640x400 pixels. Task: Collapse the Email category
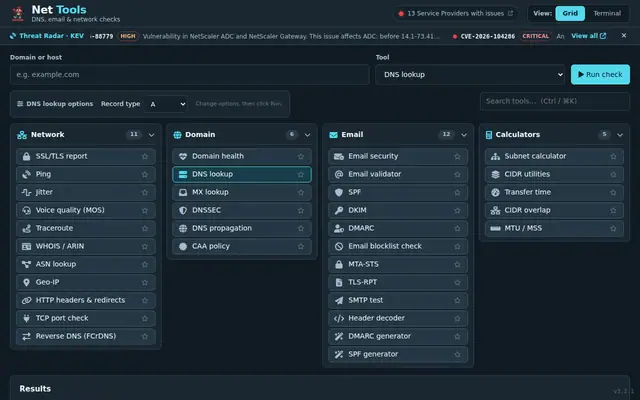click(464, 135)
